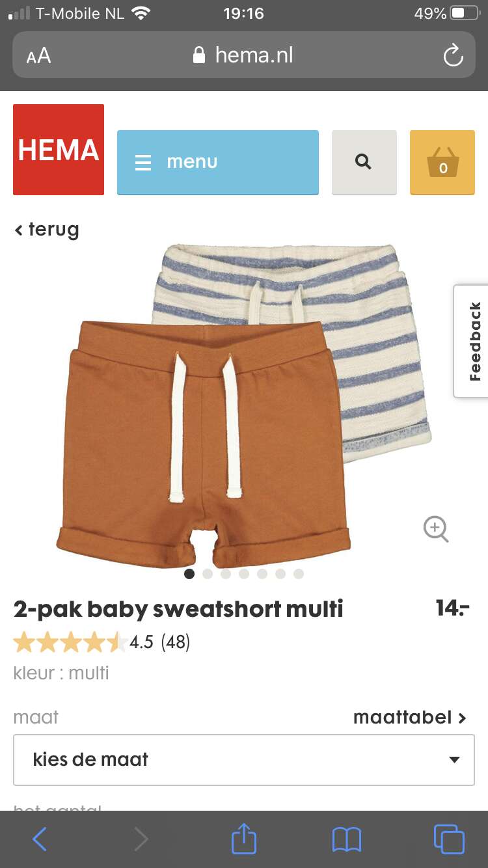The image size is (488, 868).
Task: Open Safari tabs overview icon
Action: 449,839
